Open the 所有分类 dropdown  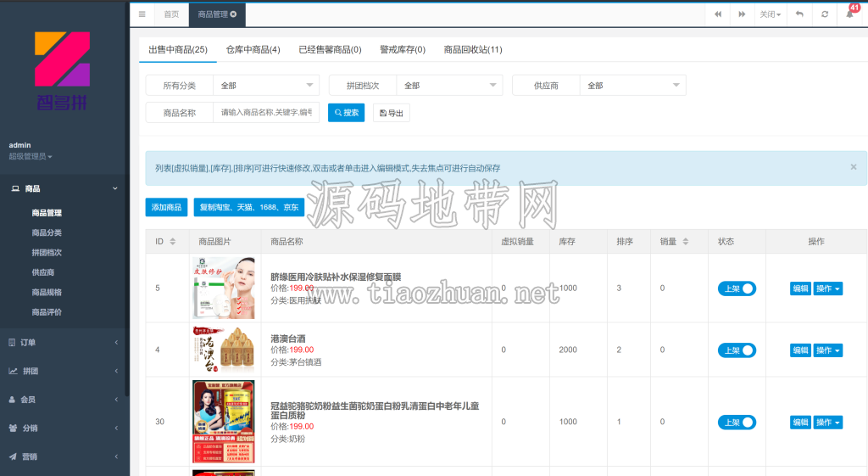[x=266, y=86]
